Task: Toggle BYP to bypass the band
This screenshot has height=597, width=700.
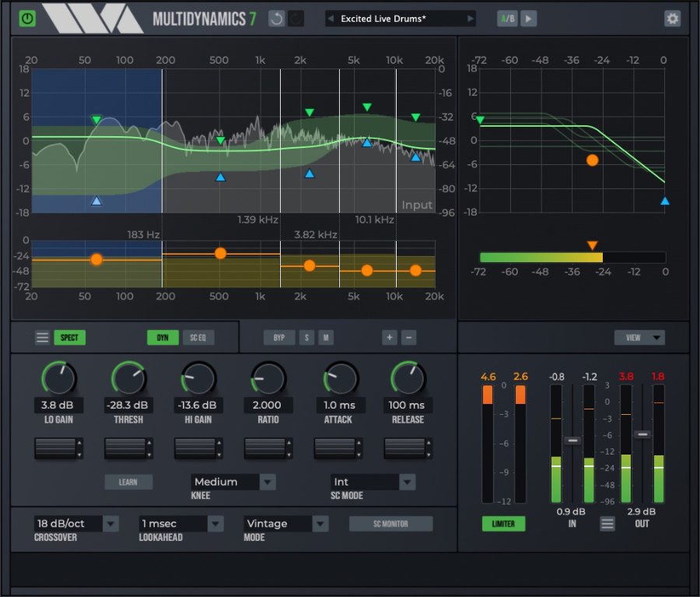Action: click(279, 337)
